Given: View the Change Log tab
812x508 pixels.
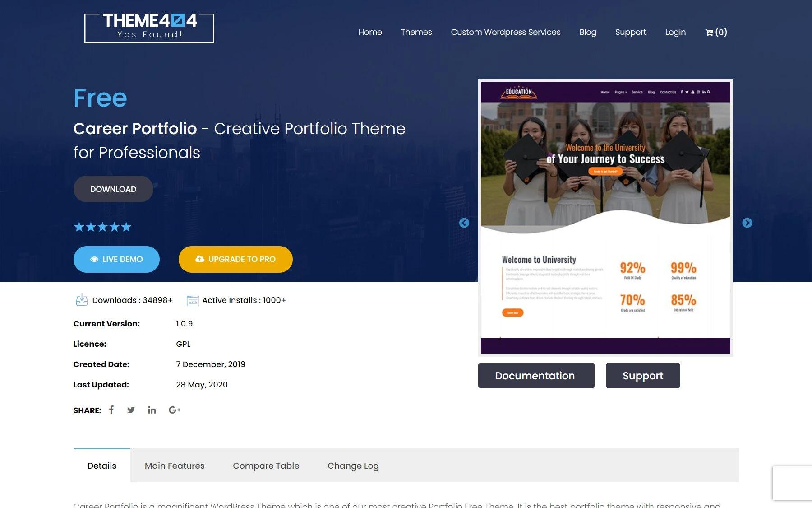Looking at the screenshot, I should click(x=353, y=466).
